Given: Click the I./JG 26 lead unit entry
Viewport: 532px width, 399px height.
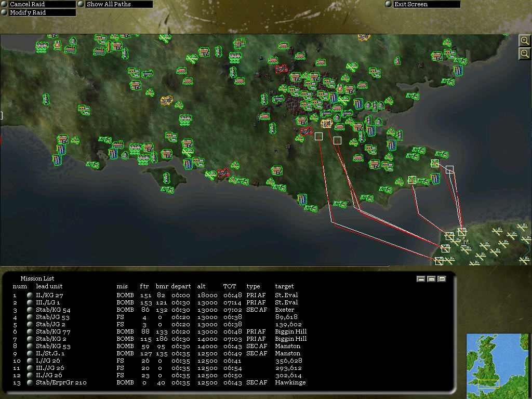Looking at the screenshot, I should tap(48, 361).
